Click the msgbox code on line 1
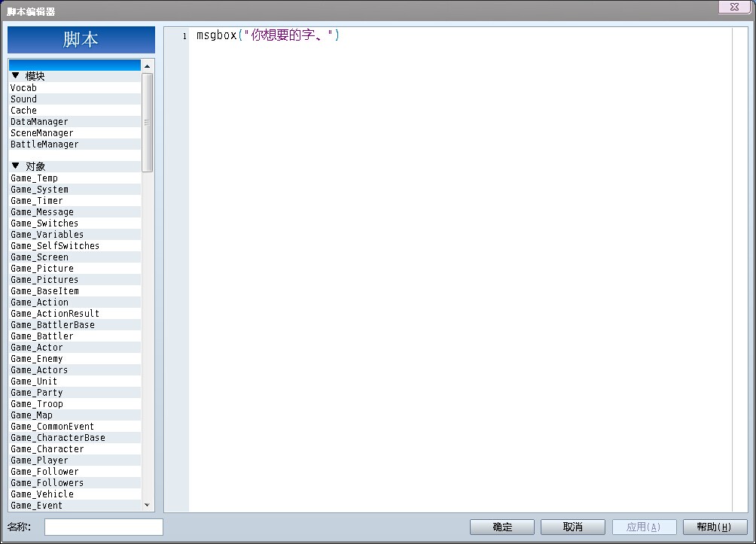Viewport: 756px width, 544px height. 267,35
